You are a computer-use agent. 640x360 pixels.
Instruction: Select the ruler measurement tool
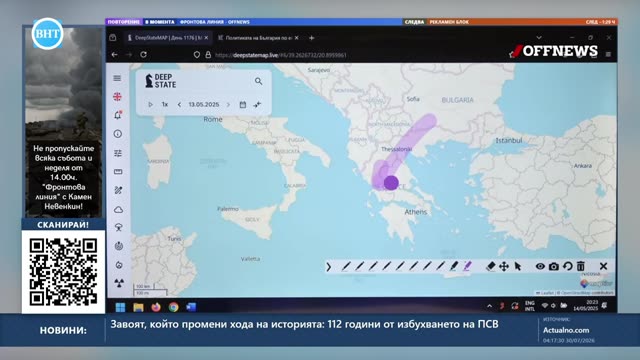118,172
